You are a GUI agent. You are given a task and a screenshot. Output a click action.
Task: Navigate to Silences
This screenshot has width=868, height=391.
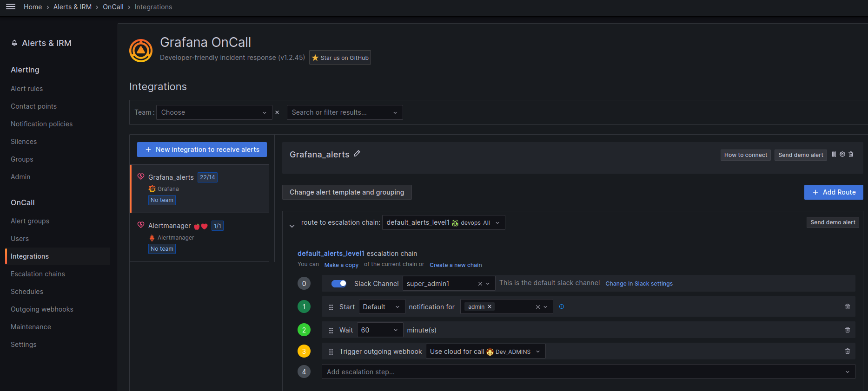[x=24, y=142]
